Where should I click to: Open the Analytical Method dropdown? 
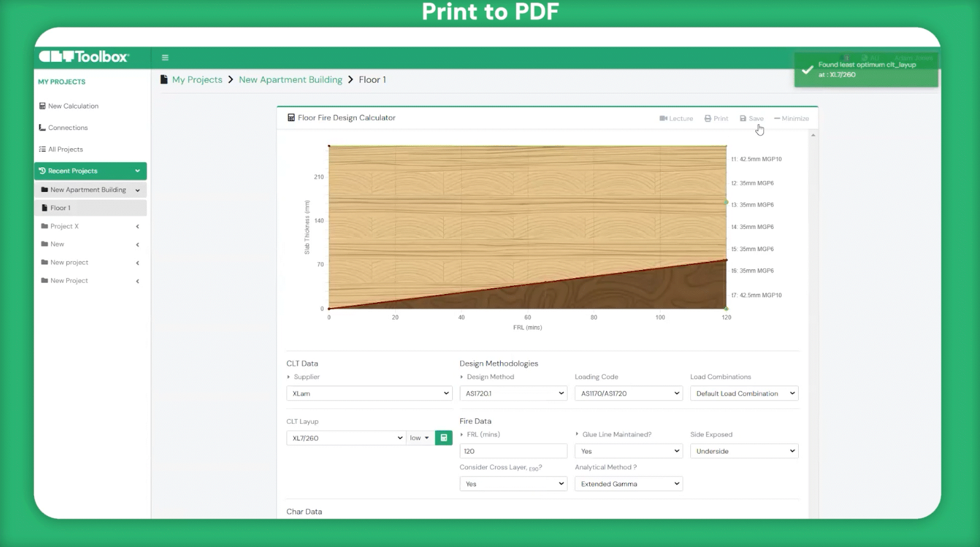[x=628, y=484]
